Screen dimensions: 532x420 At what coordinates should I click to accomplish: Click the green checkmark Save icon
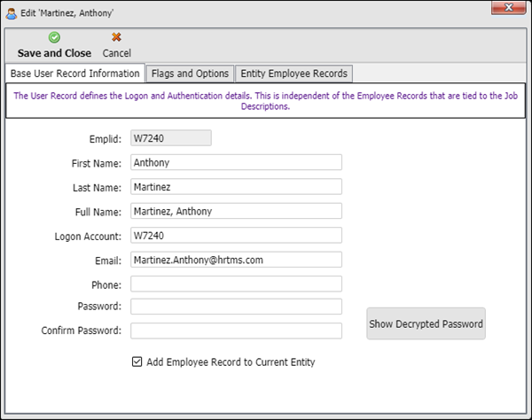coord(54,37)
